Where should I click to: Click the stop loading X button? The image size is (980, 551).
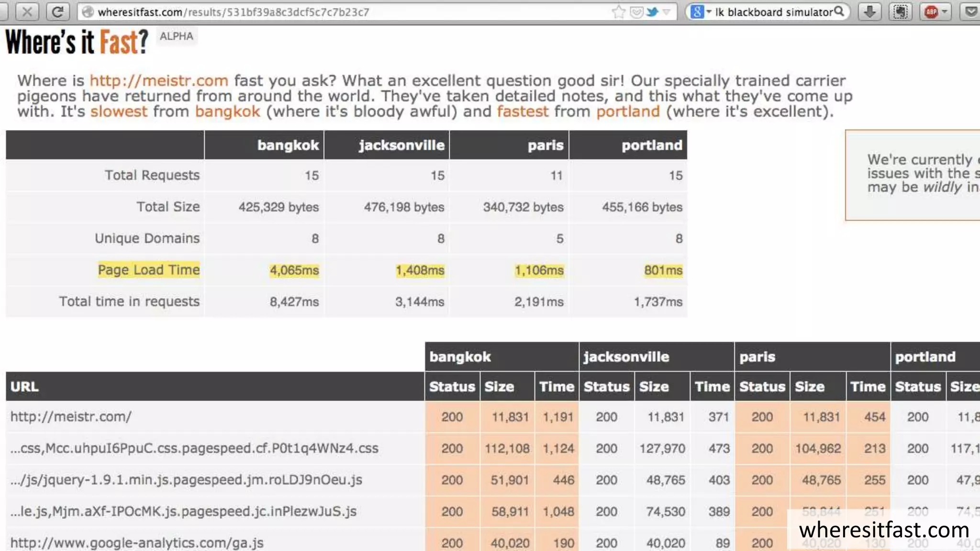(x=27, y=12)
